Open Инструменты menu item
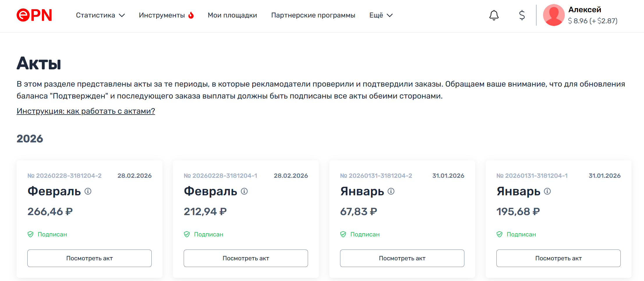Viewport: 644px width, 281px height. [x=162, y=15]
